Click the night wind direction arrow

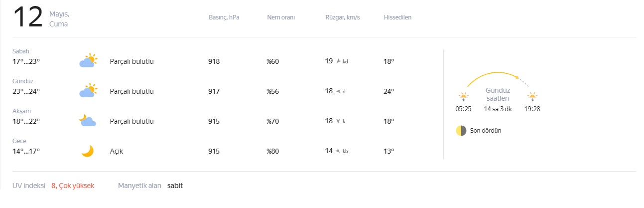click(x=338, y=151)
